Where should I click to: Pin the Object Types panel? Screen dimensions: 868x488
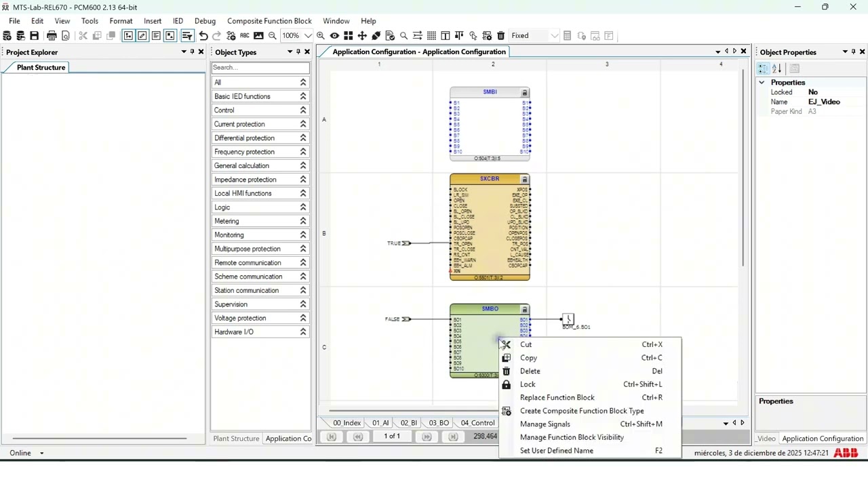298,52
